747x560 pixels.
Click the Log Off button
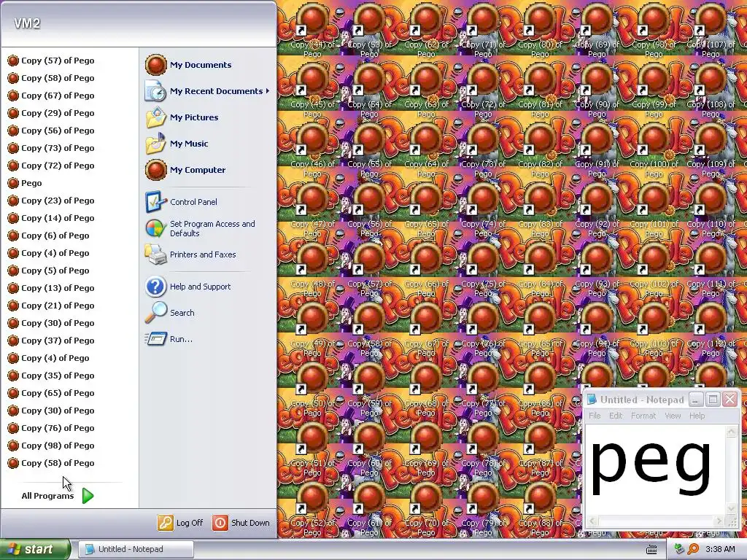coord(181,522)
